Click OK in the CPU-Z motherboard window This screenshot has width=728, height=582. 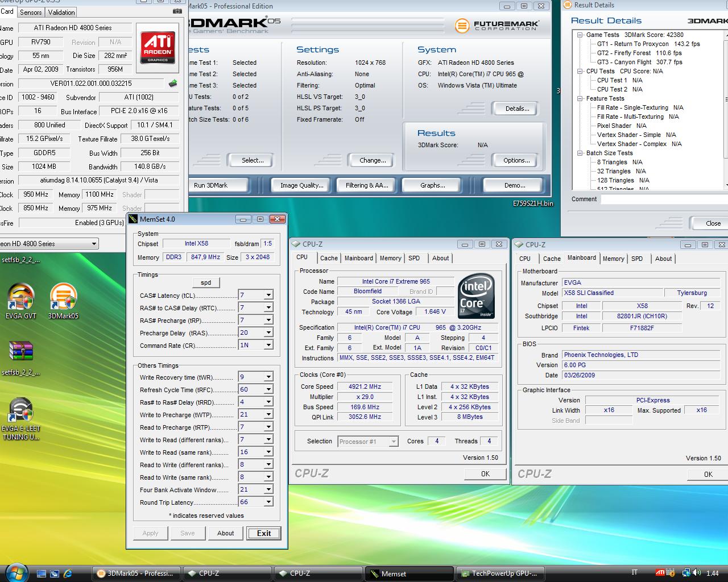pyautogui.click(x=708, y=474)
